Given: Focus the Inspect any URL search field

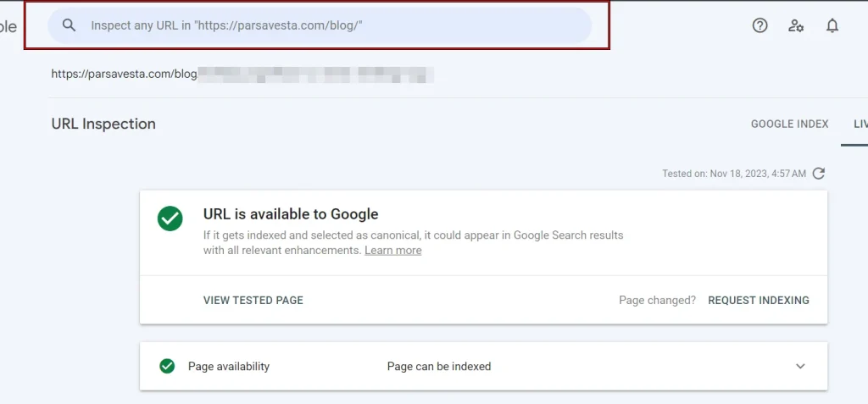Looking at the screenshot, I should 320,25.
